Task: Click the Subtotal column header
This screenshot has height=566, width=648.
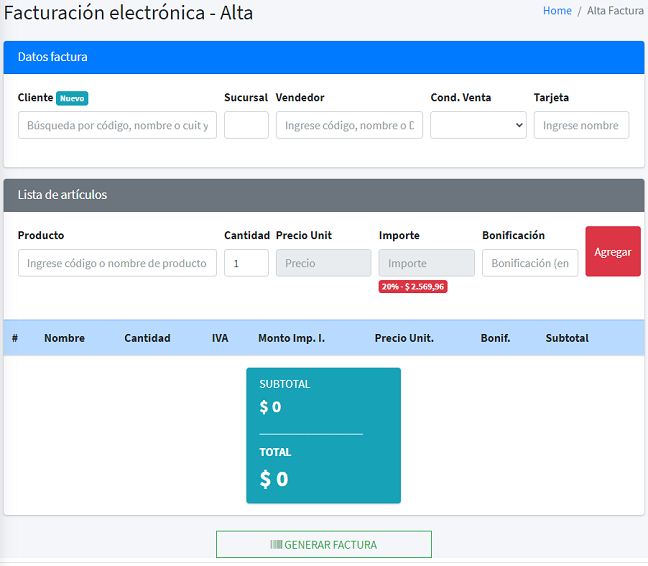Action: 567,338
